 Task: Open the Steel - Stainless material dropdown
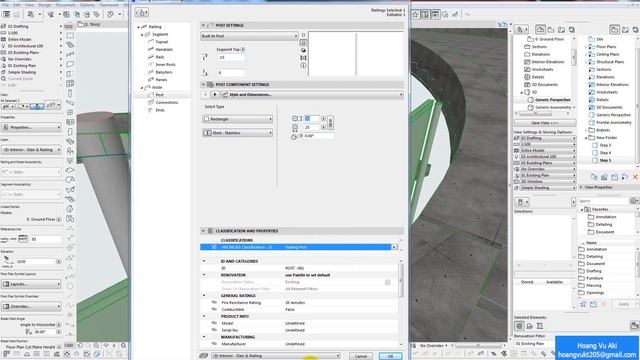point(238,133)
